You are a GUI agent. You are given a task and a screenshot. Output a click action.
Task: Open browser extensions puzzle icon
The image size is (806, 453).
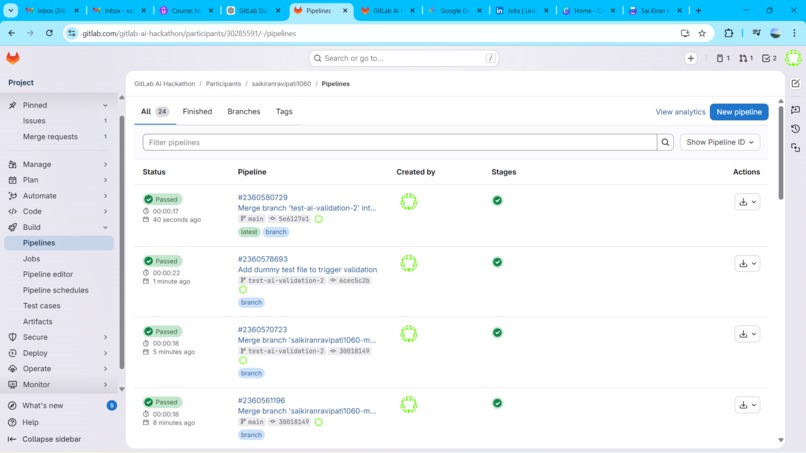(x=728, y=33)
